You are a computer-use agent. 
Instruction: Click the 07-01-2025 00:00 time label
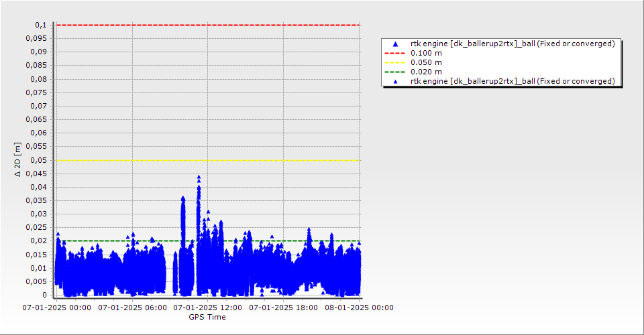click(x=56, y=308)
